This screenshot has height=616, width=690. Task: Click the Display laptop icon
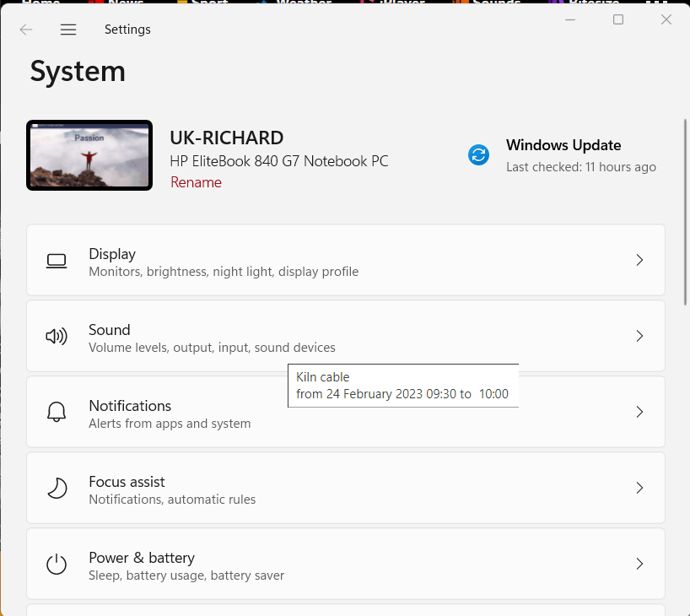coord(57,261)
